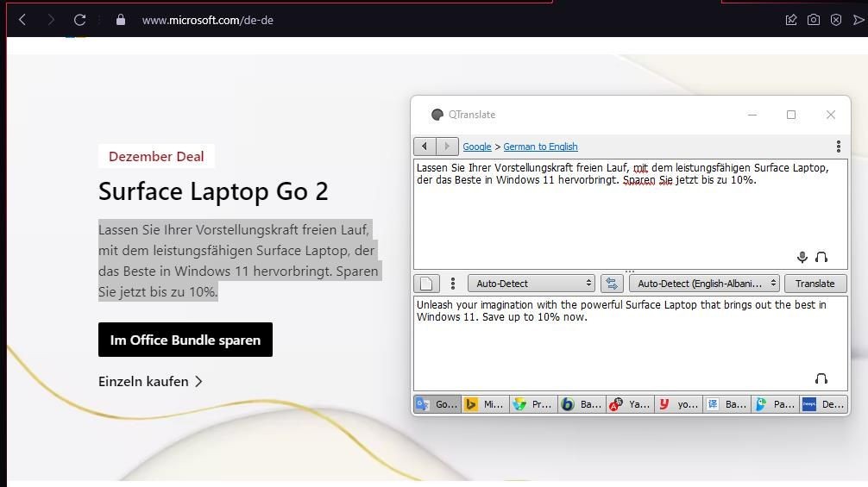
Task: Switch to Papago service tab
Action: pos(775,404)
